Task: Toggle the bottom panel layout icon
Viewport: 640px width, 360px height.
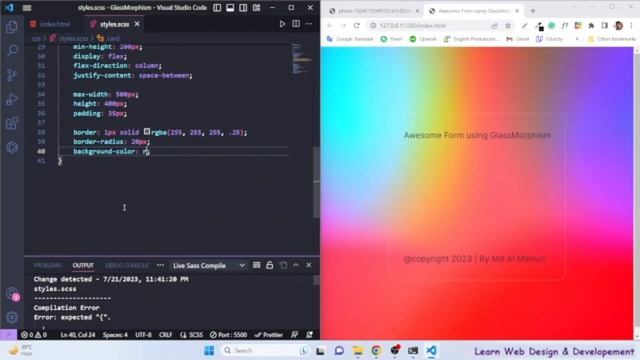Action: [x=230, y=8]
